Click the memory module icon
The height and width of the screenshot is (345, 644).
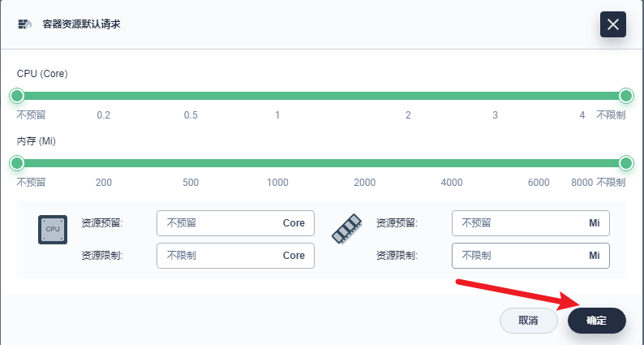pyautogui.click(x=346, y=230)
